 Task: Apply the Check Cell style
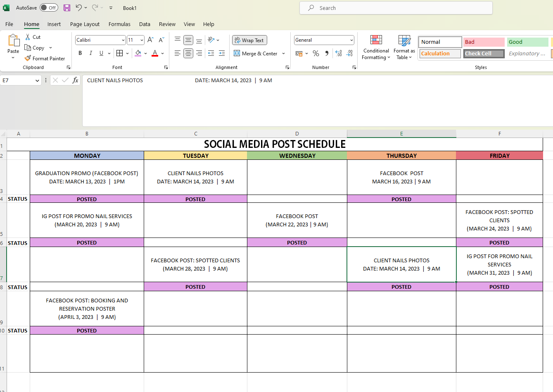point(484,54)
